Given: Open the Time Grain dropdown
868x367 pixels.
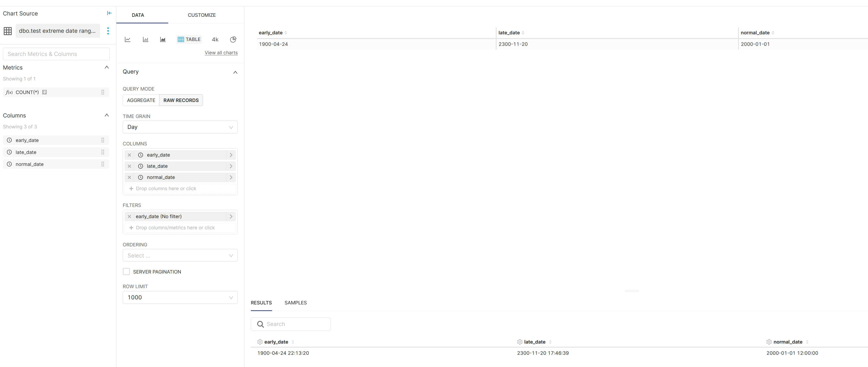Looking at the screenshot, I should [180, 127].
